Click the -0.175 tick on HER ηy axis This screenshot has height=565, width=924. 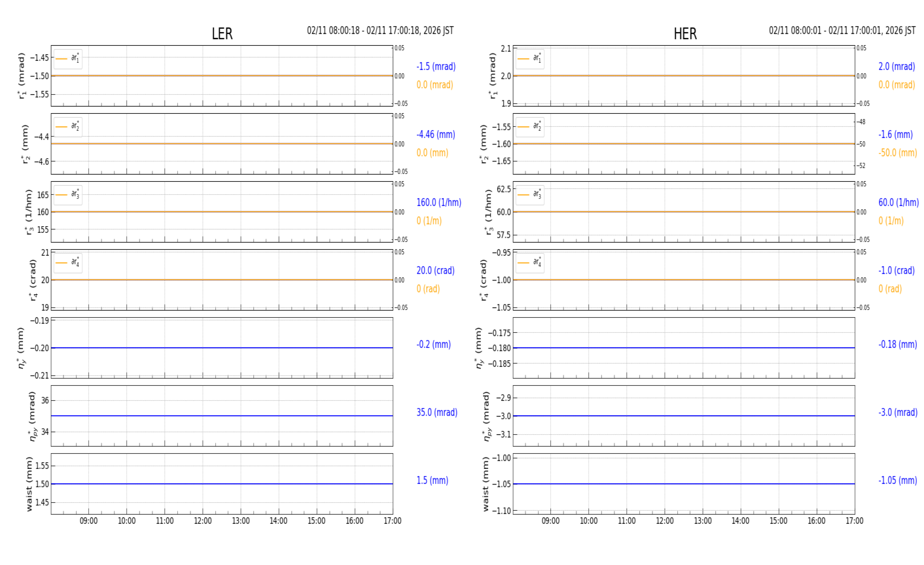499,333
